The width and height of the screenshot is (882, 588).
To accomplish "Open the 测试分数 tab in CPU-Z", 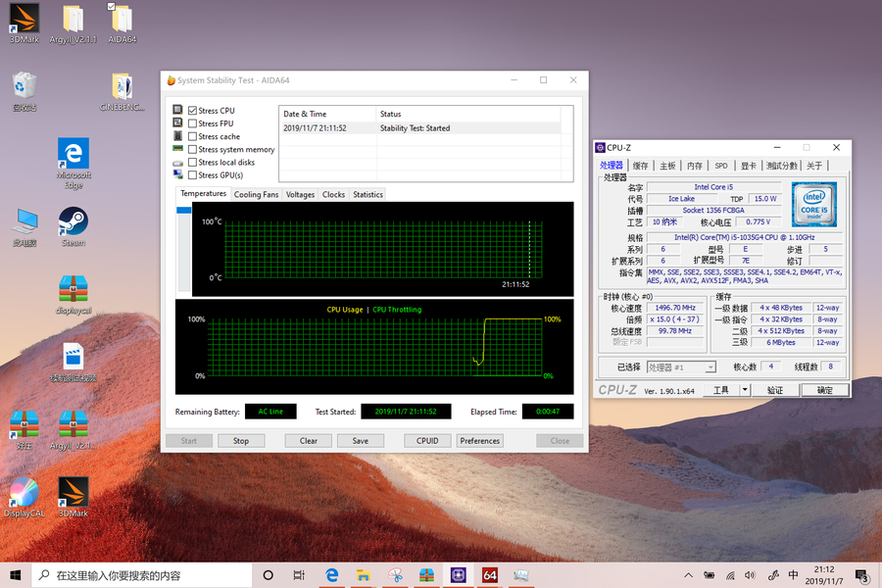I will [x=782, y=166].
